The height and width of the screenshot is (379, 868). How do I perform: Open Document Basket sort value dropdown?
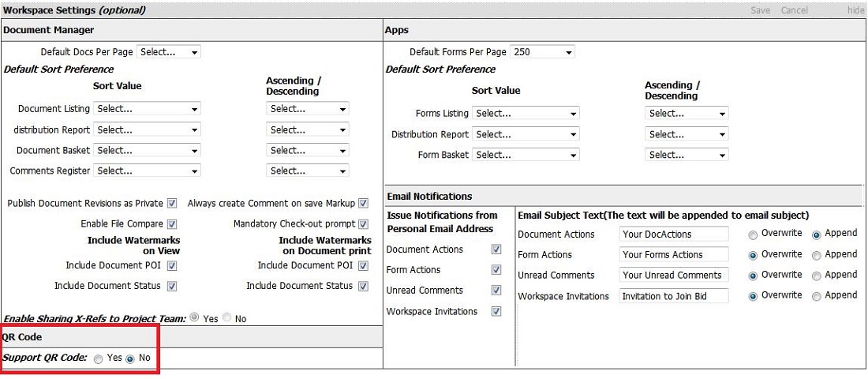coord(147,151)
